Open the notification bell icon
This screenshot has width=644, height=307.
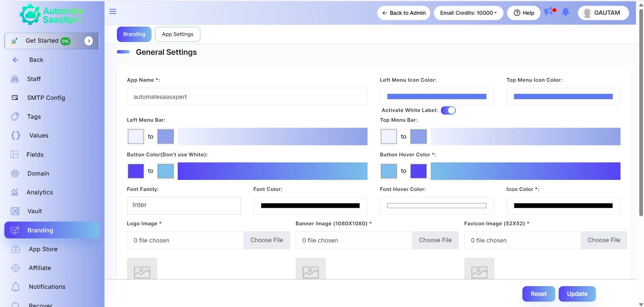tap(566, 12)
